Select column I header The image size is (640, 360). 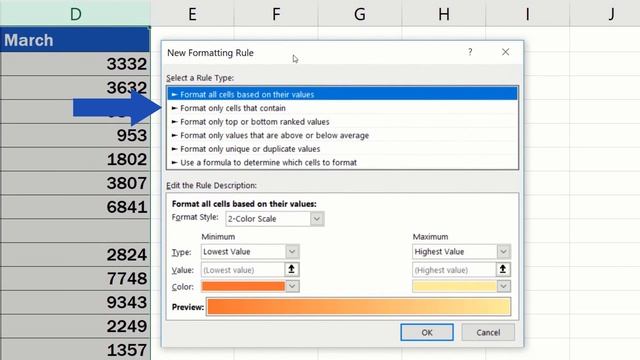pos(527,14)
